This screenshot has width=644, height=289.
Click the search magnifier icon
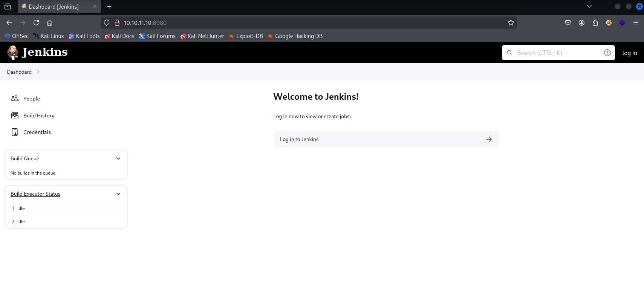[509, 53]
